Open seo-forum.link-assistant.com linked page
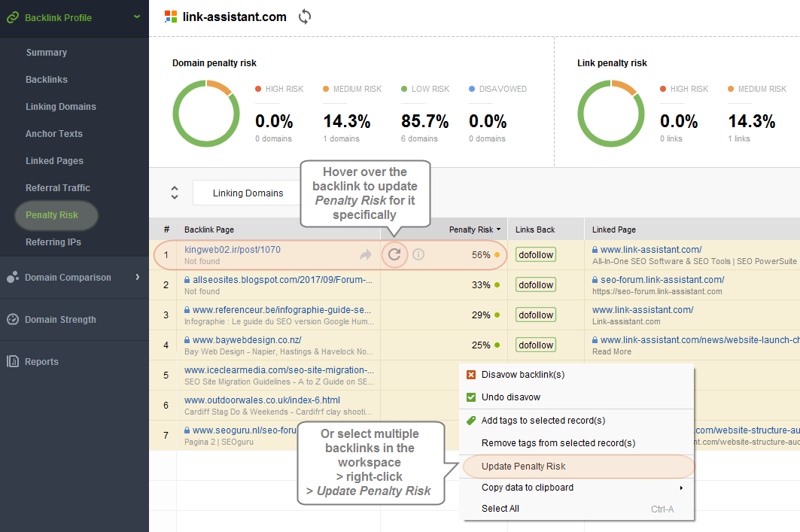This screenshot has width=800, height=532. tap(662, 279)
